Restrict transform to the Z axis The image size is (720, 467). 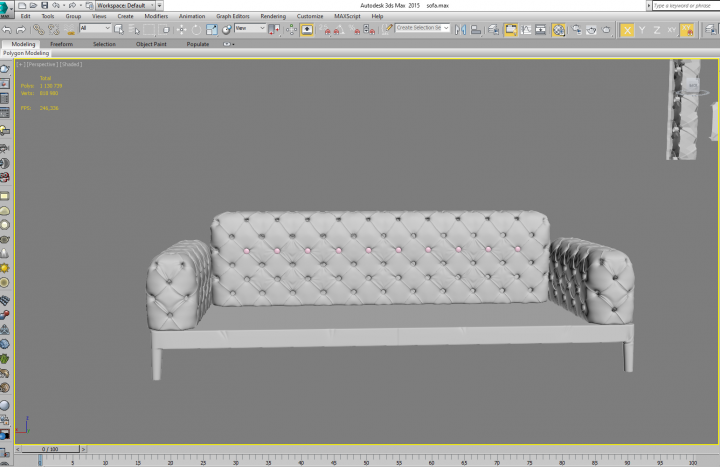[x=657, y=30]
